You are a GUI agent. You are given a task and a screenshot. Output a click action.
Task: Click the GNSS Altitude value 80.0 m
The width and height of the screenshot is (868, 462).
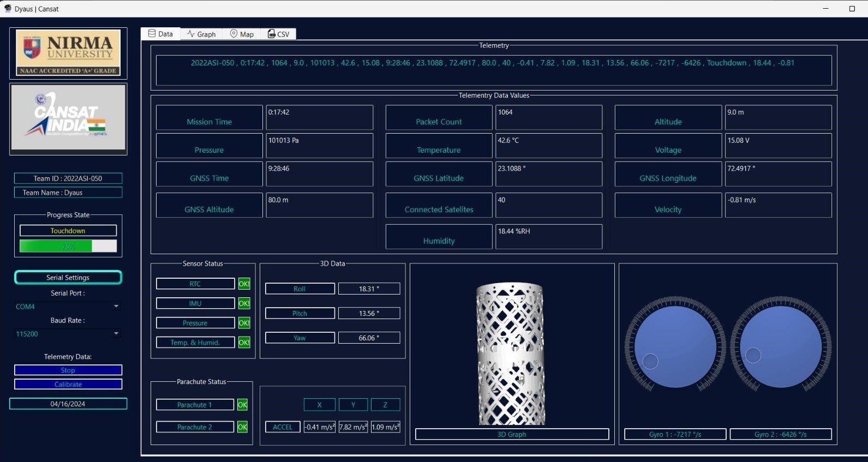(x=320, y=205)
